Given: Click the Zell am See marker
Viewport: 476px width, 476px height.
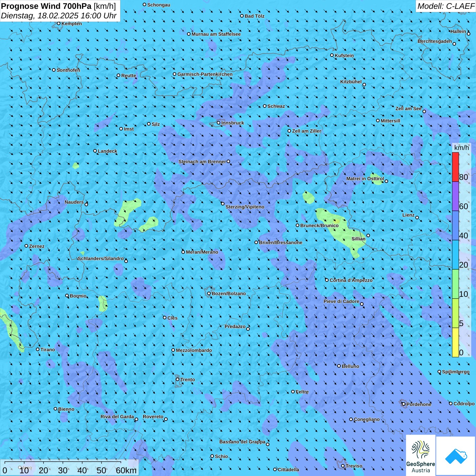Looking at the screenshot, I should [424, 112].
